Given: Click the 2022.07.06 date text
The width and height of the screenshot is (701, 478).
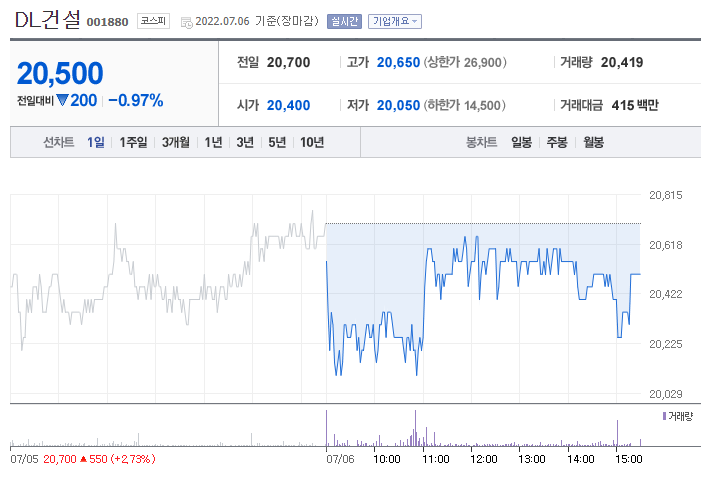Looking at the screenshot, I should point(222,21).
